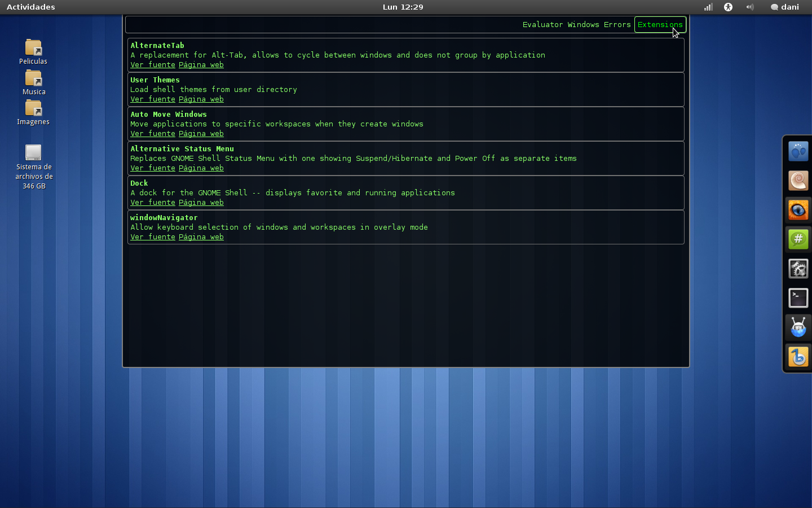Switch to the Evaluator tab
The height and width of the screenshot is (508, 812).
[x=542, y=25]
